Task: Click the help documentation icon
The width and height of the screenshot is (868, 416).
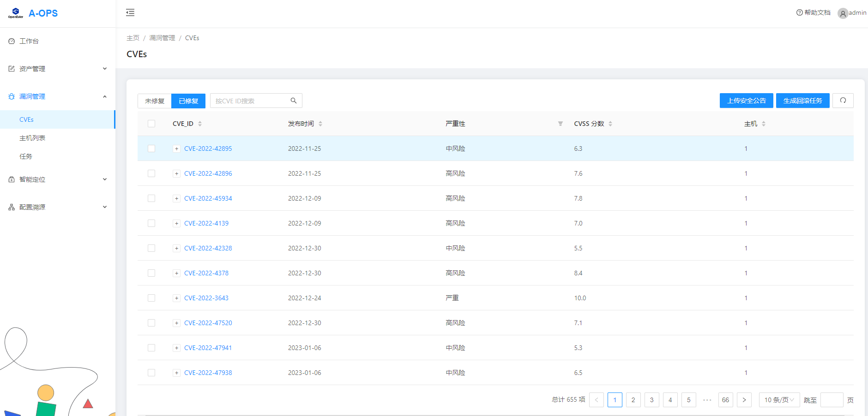Action: 799,12
